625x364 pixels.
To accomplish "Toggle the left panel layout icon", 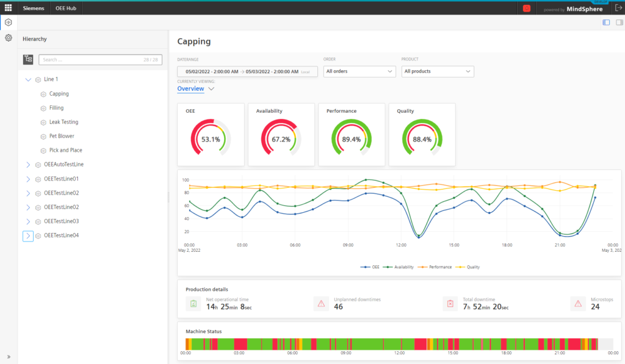I will click(606, 23).
